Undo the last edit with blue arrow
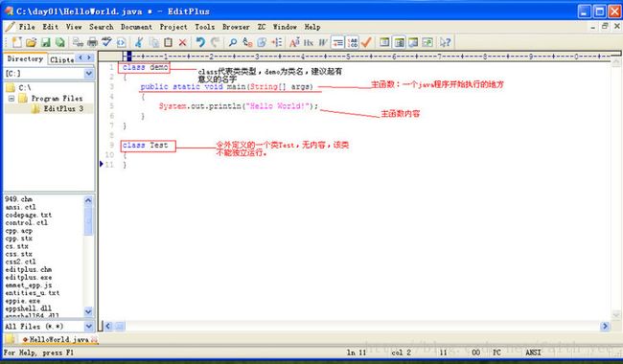The image size is (623, 364). 200,42
